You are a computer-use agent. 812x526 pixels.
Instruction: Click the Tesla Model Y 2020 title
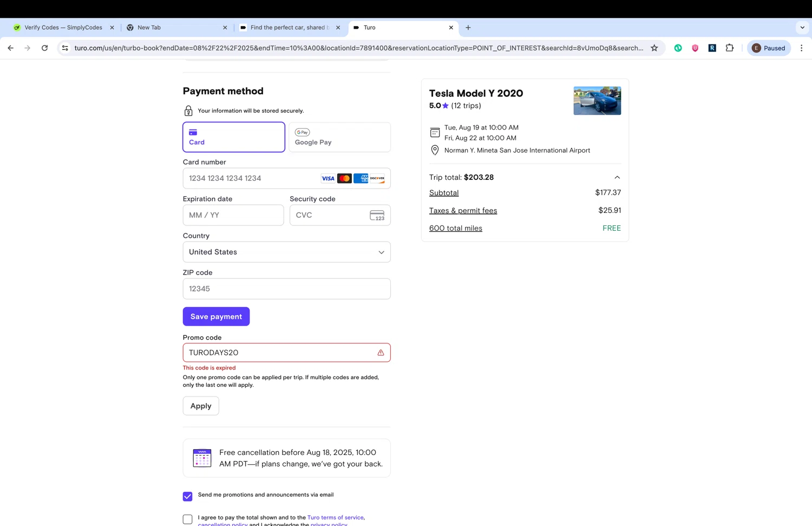(476, 93)
